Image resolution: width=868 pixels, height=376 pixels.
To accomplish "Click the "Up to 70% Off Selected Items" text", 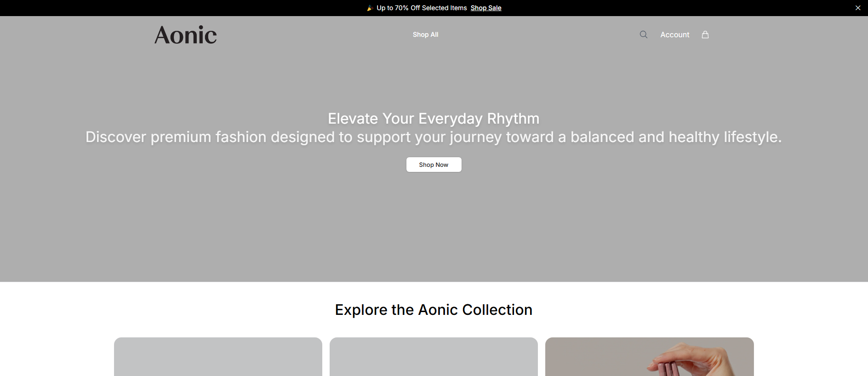I will coord(422,8).
